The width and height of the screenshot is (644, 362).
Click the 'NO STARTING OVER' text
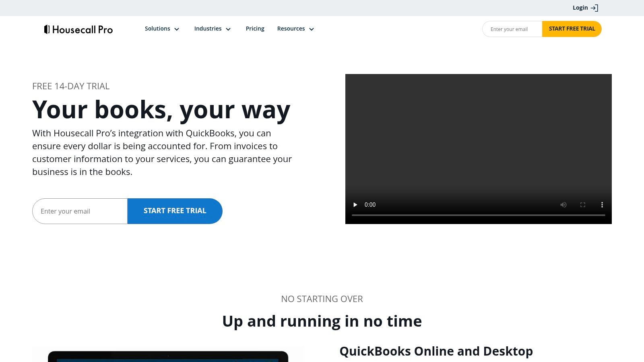[322, 299]
